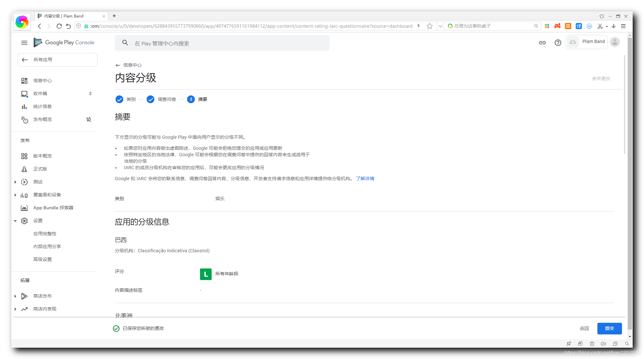The width and height of the screenshot is (644, 359).
Task: Open the help question mark icon
Action: pyautogui.click(x=558, y=43)
